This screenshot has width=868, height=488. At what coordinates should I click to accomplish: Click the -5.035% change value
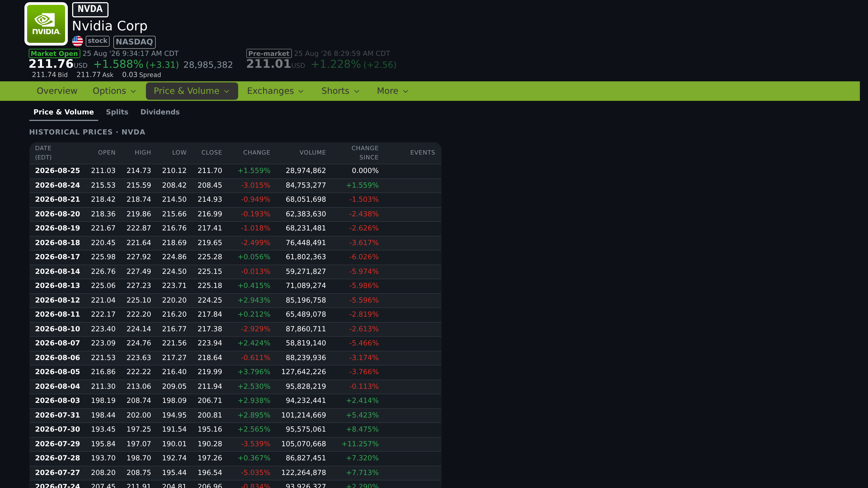click(256, 473)
